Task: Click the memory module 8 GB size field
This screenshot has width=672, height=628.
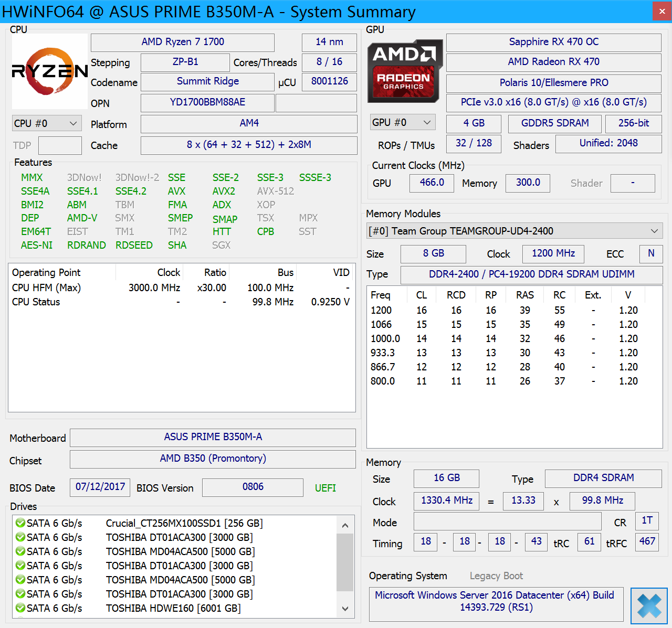Action: click(433, 253)
